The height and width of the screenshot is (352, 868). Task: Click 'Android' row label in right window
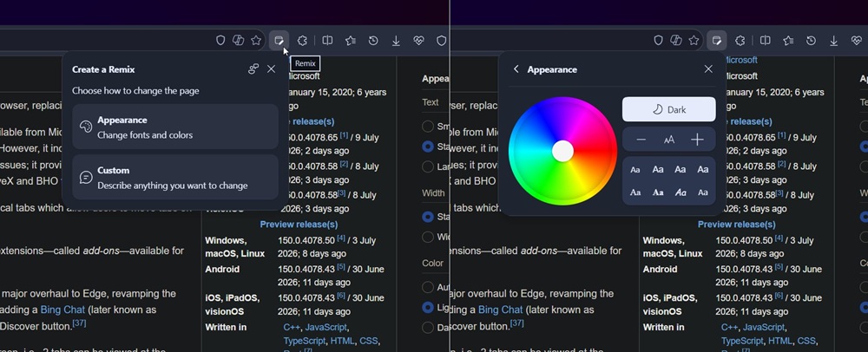[660, 269]
